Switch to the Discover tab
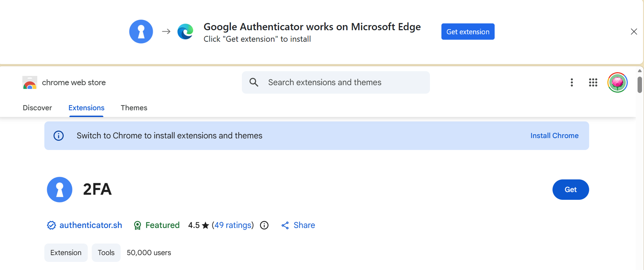Image resolution: width=644 pixels, height=270 pixels. [x=37, y=108]
